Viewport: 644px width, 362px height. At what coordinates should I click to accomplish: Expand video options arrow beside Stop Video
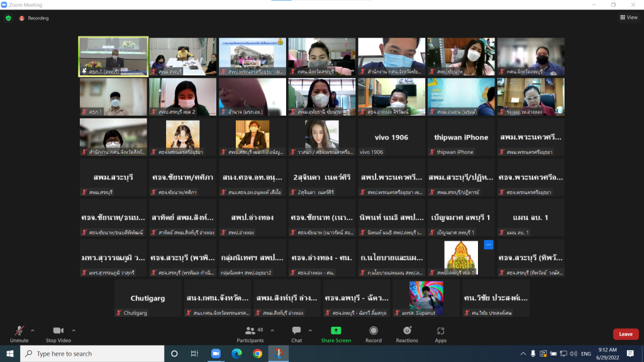point(74,331)
